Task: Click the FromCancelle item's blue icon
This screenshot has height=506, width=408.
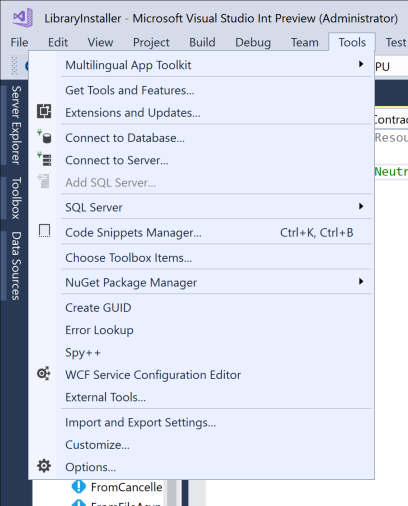Action: pos(79,487)
